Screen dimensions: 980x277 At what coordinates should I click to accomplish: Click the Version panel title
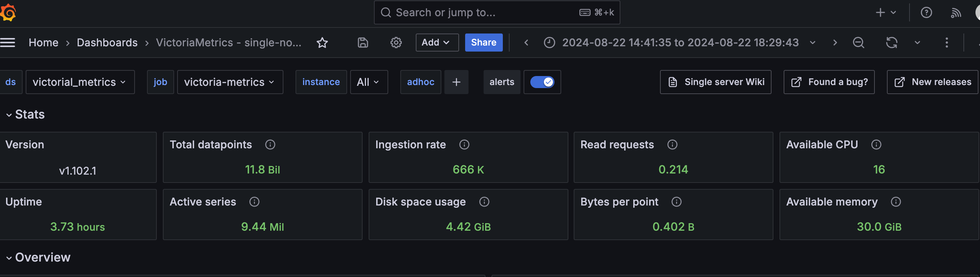click(25, 145)
